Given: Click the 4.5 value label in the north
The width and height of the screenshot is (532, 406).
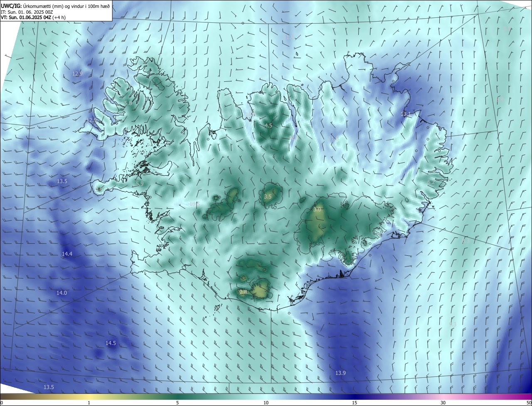Looking at the screenshot, I should tap(268, 125).
